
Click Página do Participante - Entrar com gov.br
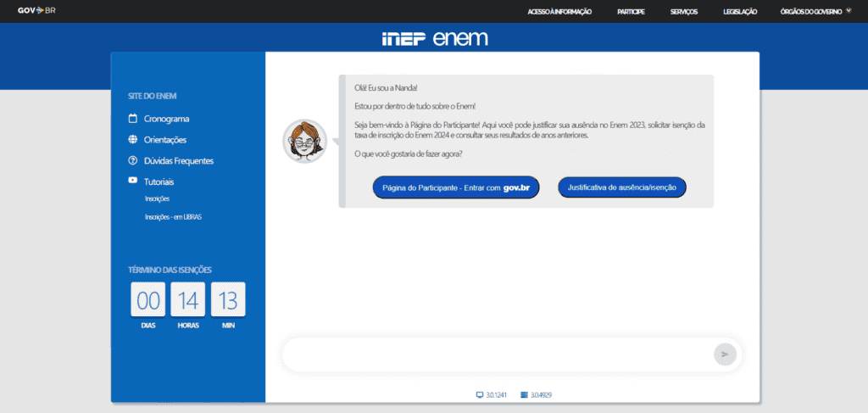click(x=455, y=187)
